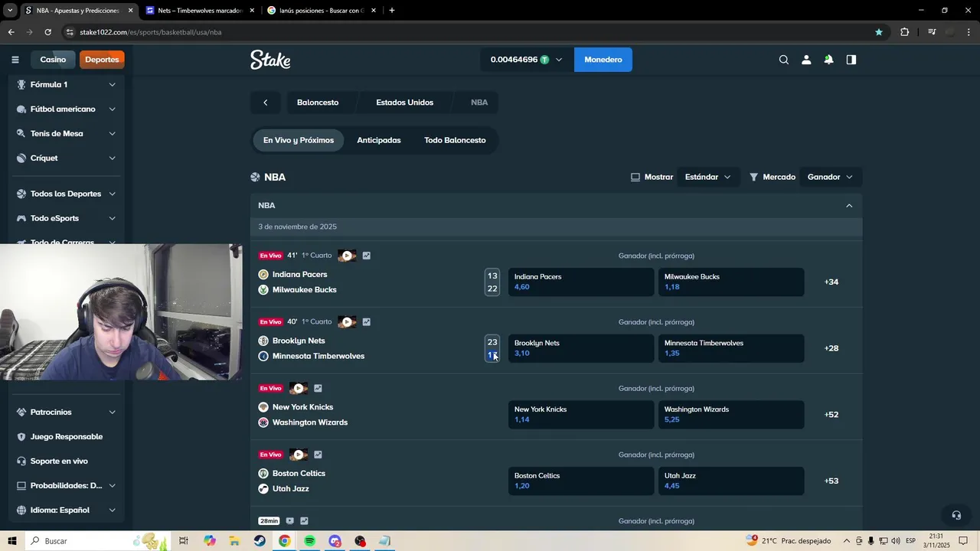Select En Vivo y Próximos tab
The height and width of the screenshot is (551, 980).
(x=299, y=140)
